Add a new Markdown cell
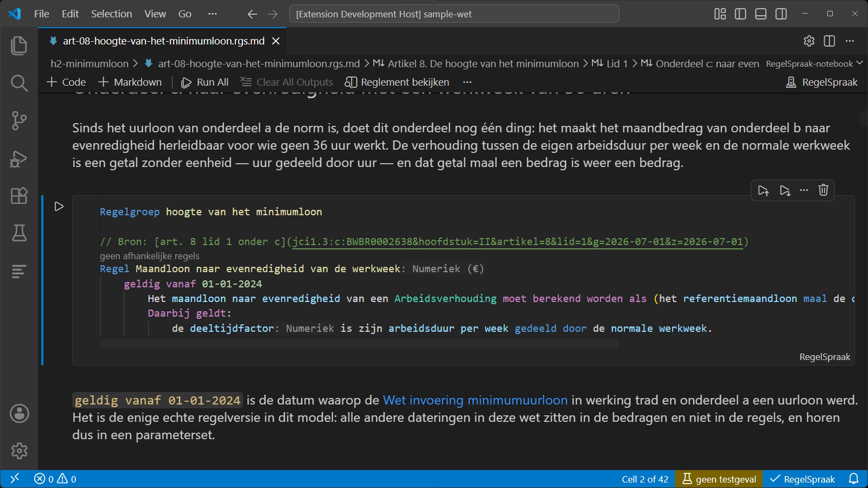 (130, 82)
